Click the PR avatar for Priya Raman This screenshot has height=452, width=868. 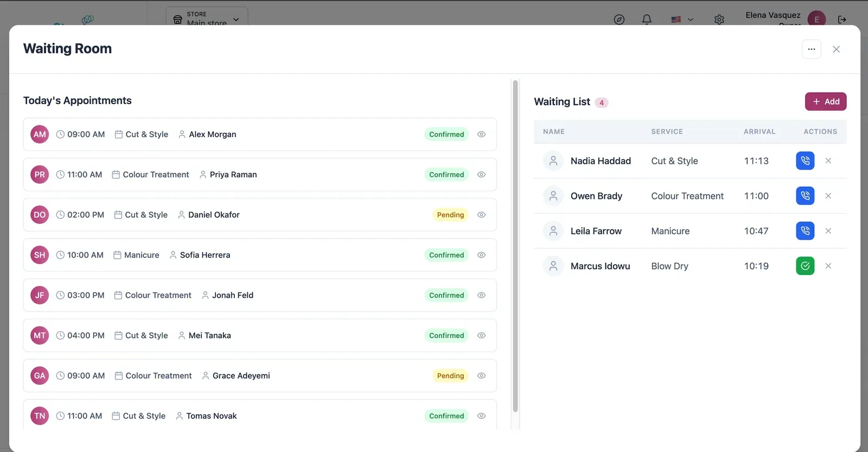[x=40, y=175]
